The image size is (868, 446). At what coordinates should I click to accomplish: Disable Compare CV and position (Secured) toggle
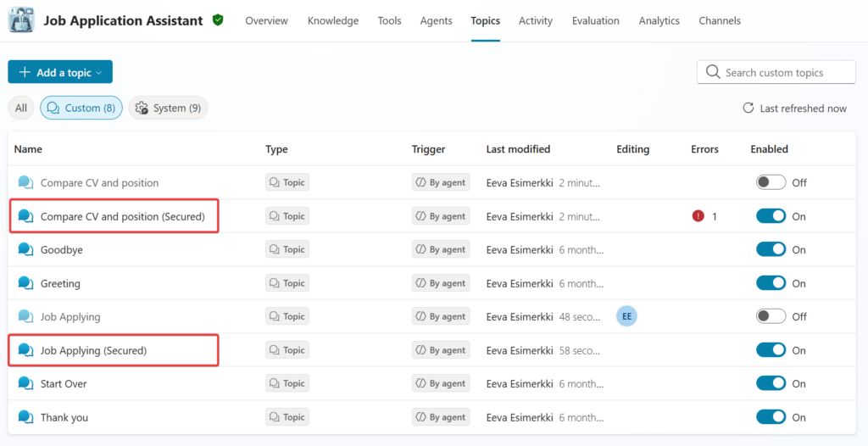(x=771, y=216)
